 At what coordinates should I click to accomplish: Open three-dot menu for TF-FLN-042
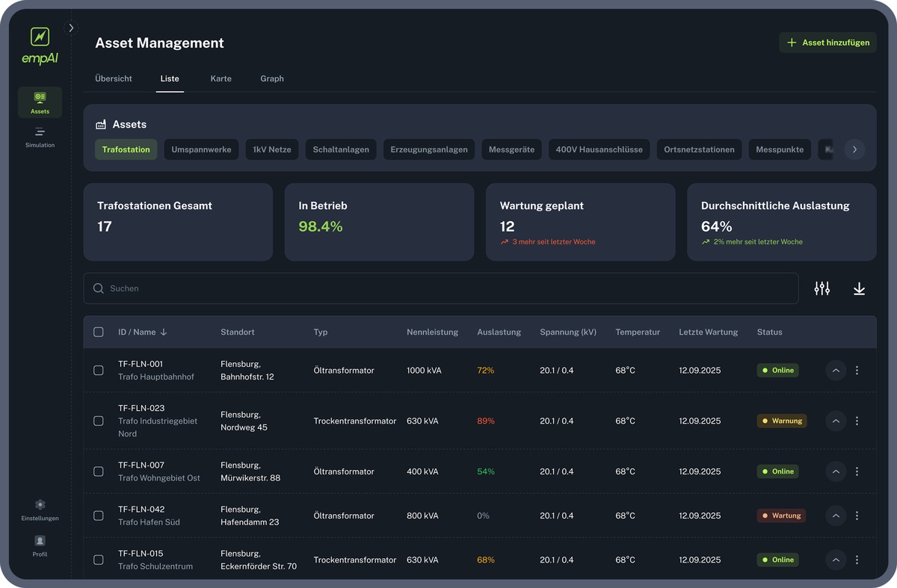(857, 516)
